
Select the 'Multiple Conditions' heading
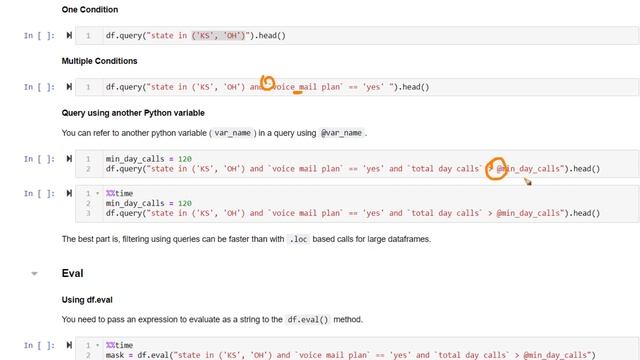[x=100, y=61]
